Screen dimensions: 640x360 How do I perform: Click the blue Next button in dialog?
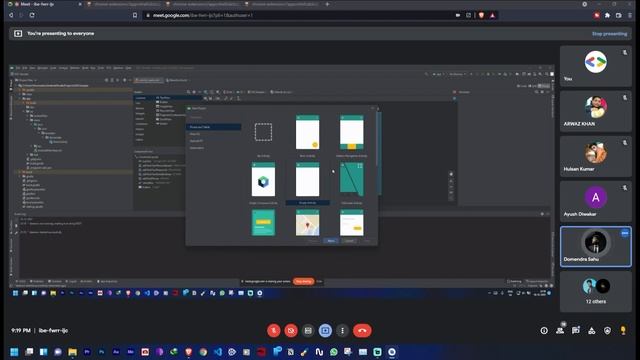tap(331, 241)
